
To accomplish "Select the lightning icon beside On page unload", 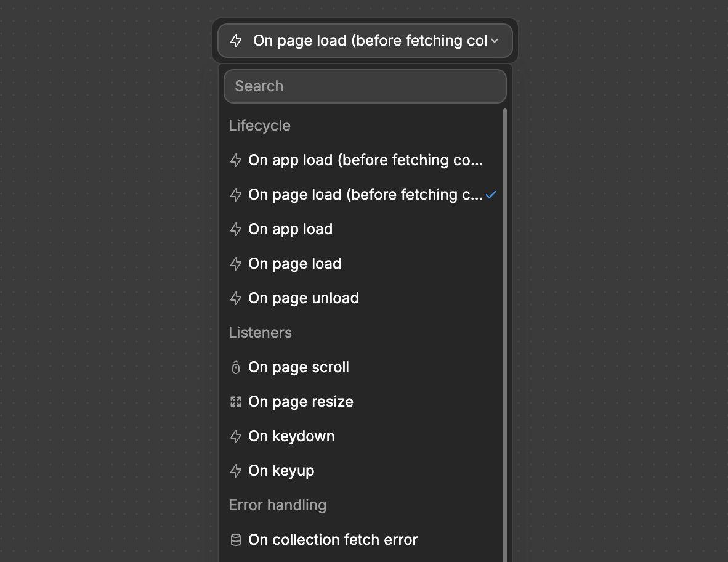I will pyautogui.click(x=235, y=298).
